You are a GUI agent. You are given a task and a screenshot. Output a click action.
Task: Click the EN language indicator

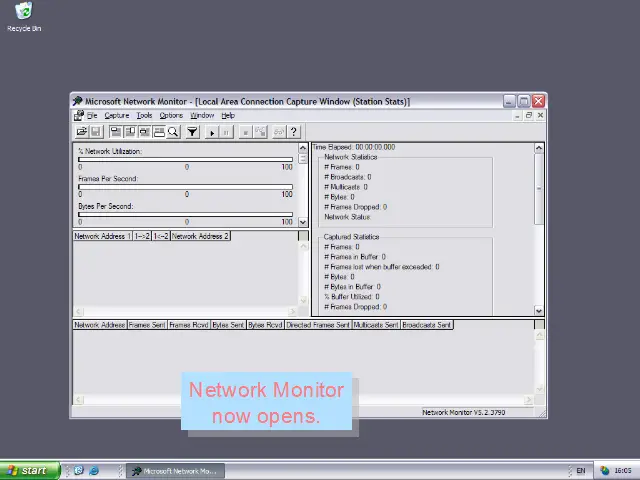coord(581,471)
